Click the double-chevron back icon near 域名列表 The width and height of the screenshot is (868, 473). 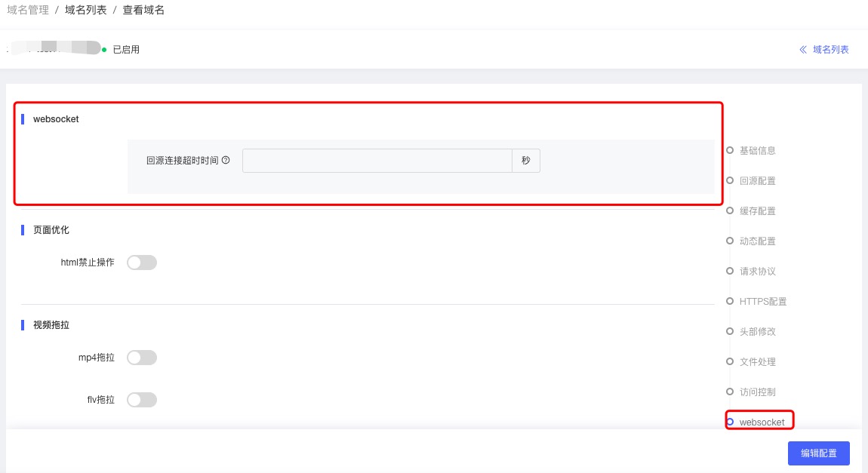pos(803,50)
